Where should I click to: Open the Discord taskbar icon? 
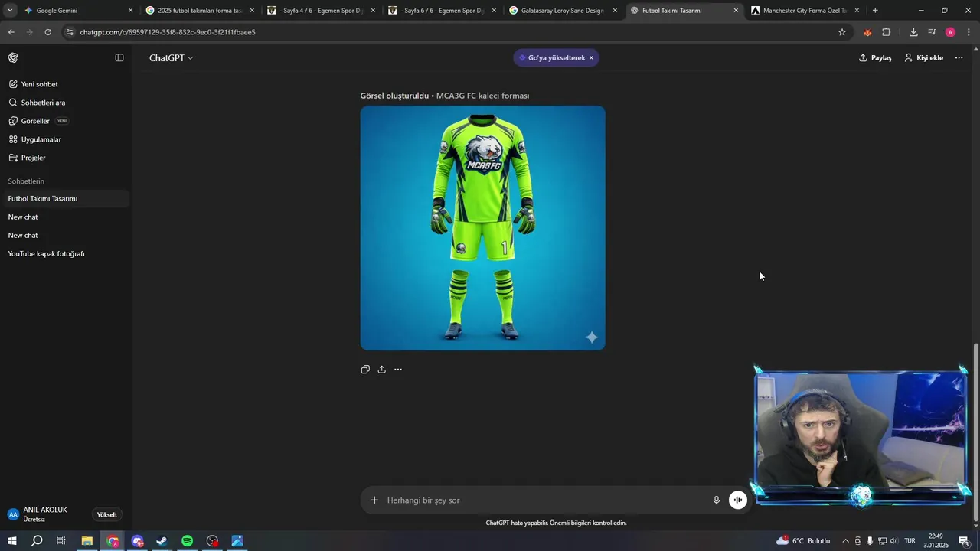137,541
